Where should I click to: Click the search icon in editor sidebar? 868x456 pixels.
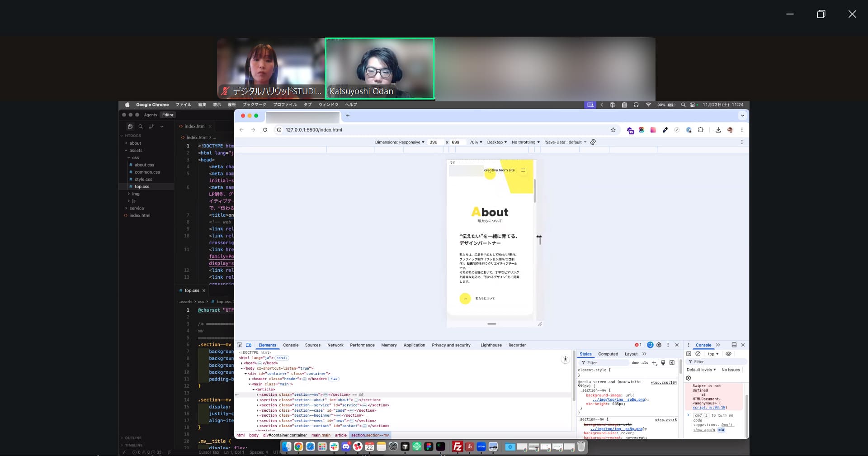coord(141,127)
